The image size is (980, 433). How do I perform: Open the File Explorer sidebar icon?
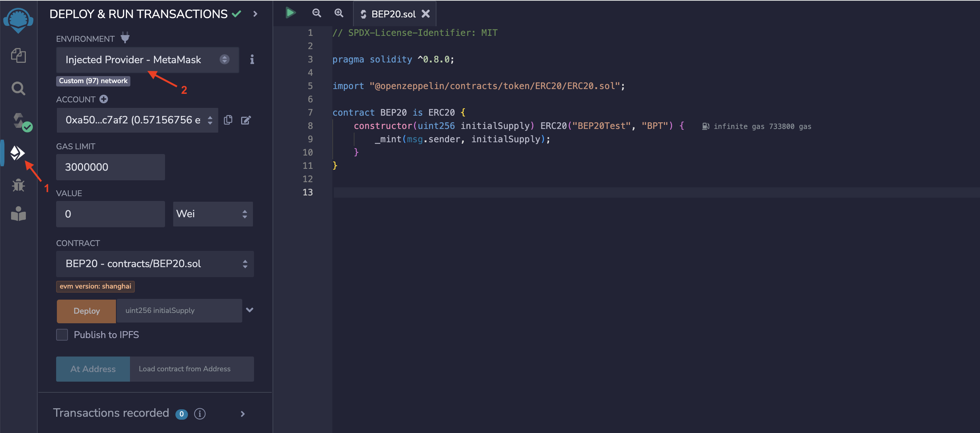pyautogui.click(x=18, y=55)
